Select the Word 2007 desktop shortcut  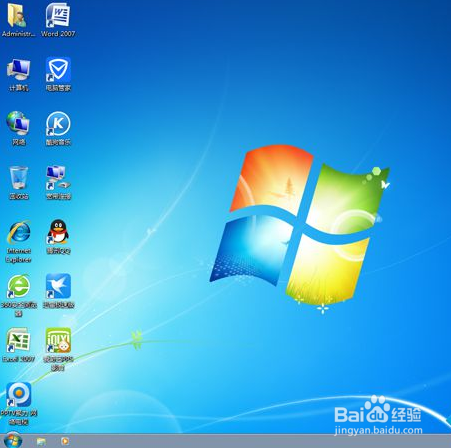(x=58, y=16)
